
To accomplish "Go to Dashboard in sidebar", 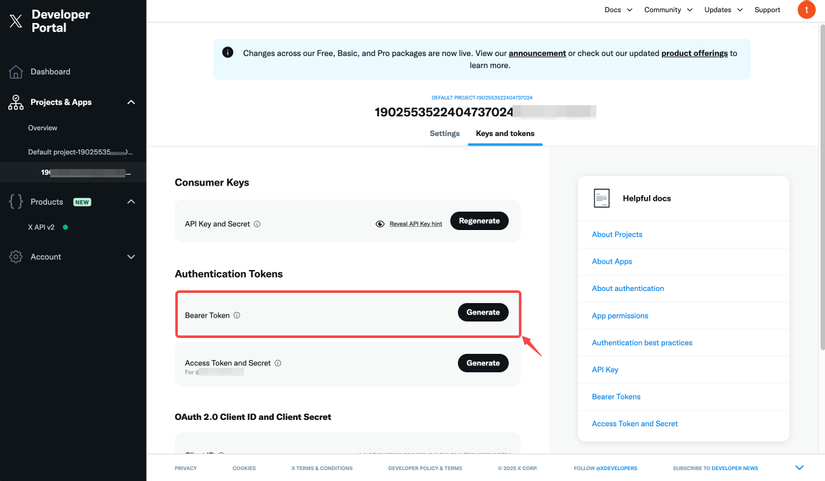I will (50, 72).
